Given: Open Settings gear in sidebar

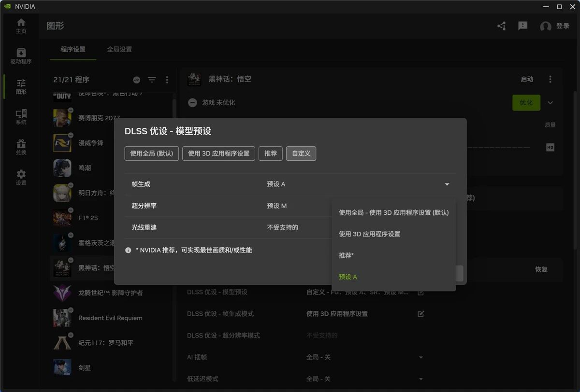Looking at the screenshot, I should click(x=21, y=178).
